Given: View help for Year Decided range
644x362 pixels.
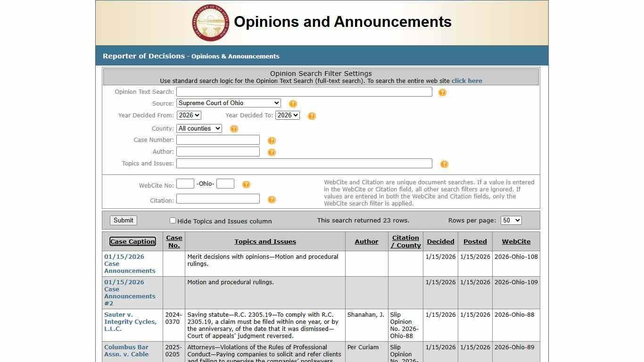Looking at the screenshot, I should (x=312, y=115).
